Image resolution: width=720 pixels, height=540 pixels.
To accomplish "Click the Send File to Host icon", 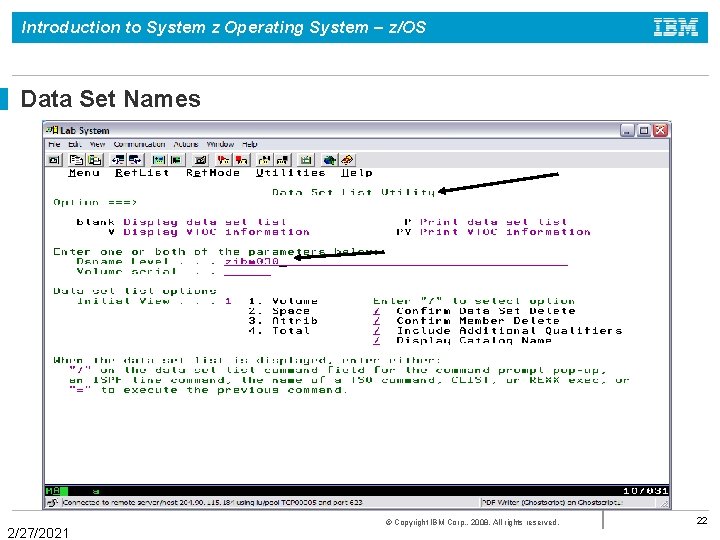I will [x=118, y=160].
